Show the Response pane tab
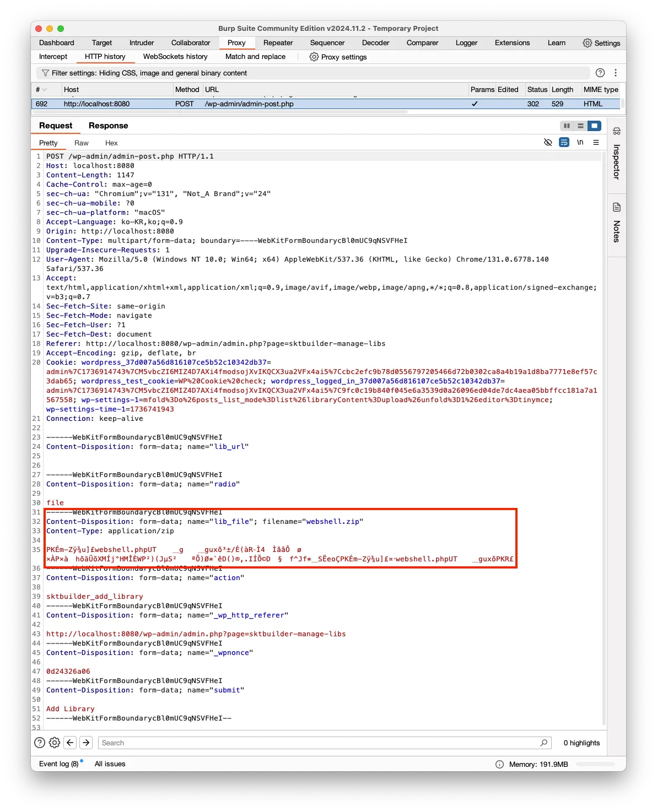Image resolution: width=657 pixels, height=812 pixels. (x=109, y=126)
